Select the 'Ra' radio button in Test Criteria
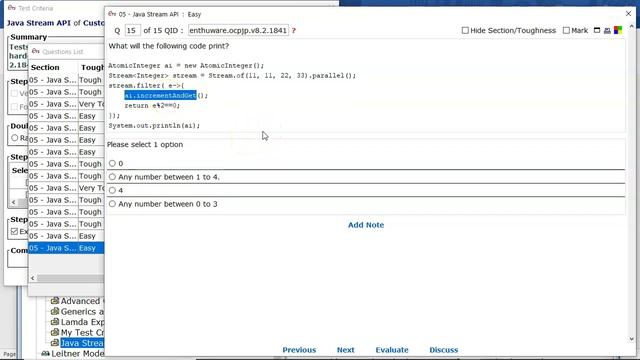 (15, 138)
